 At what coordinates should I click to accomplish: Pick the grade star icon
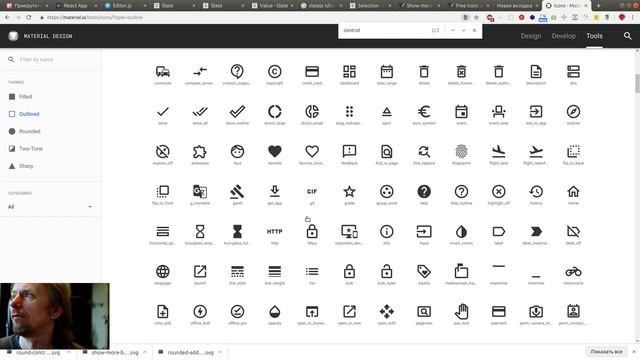(x=349, y=191)
